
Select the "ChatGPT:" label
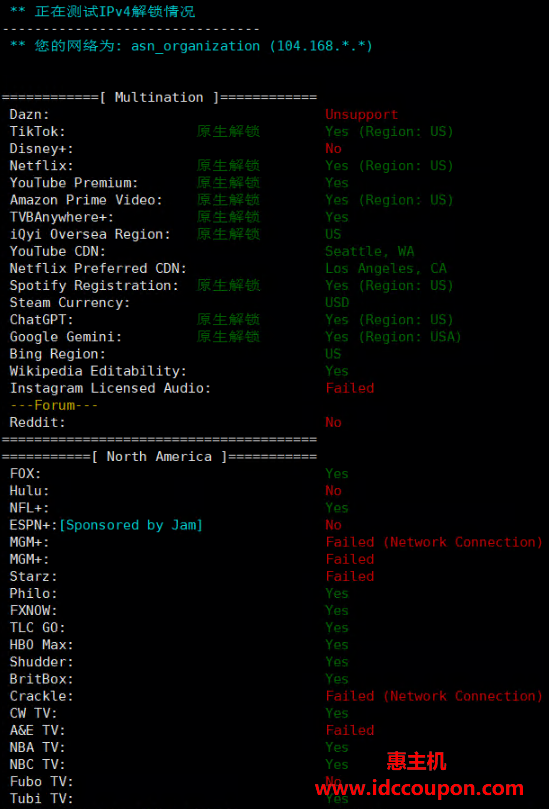(42, 319)
